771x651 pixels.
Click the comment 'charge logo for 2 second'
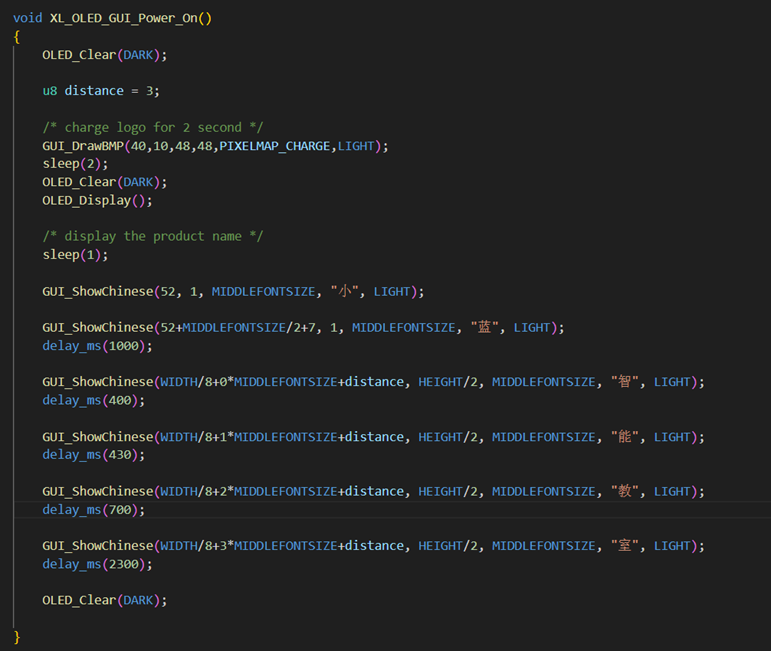(x=153, y=127)
